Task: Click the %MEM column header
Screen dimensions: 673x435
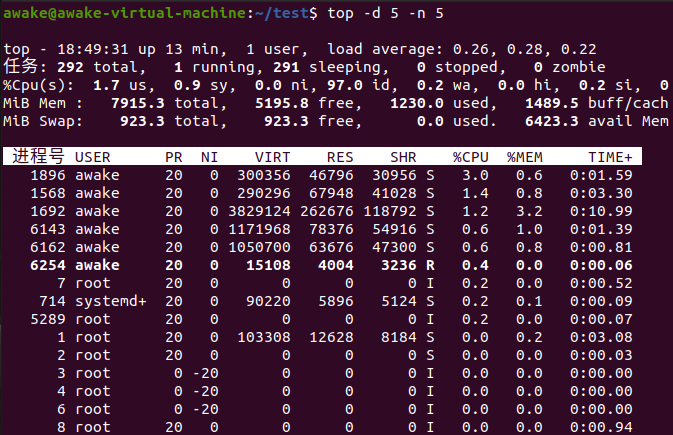Action: [x=524, y=157]
